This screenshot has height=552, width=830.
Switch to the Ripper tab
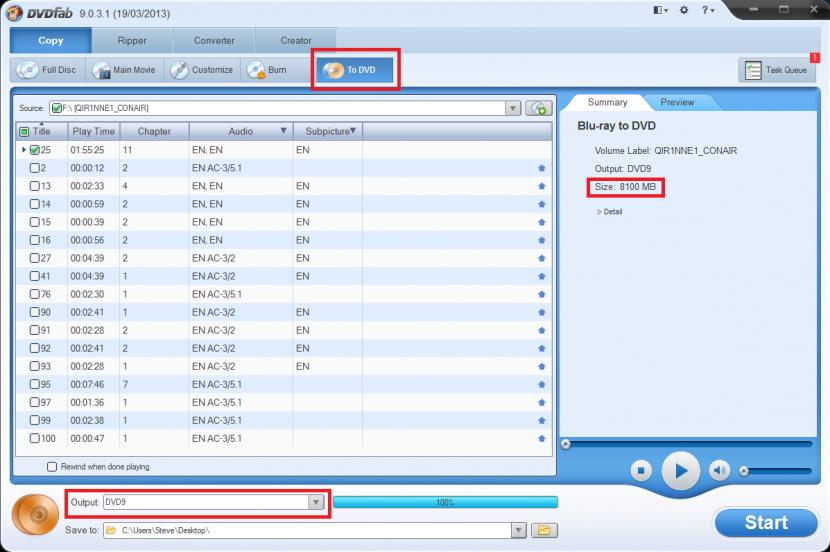(x=132, y=40)
